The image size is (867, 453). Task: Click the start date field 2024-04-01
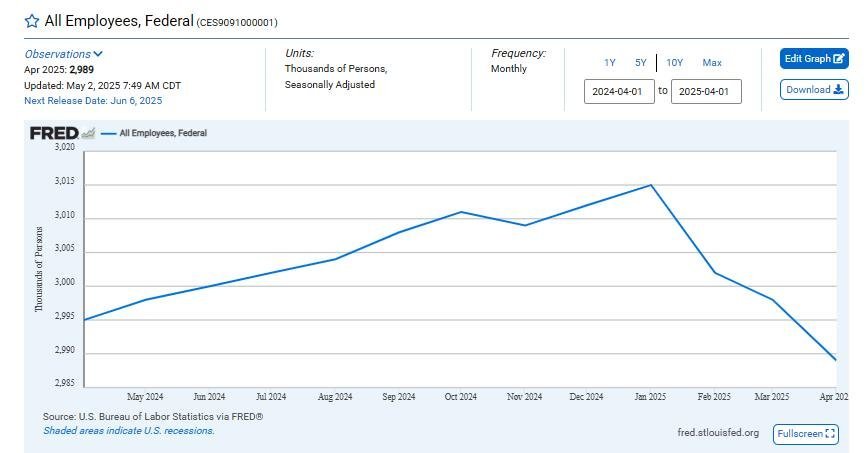click(x=619, y=92)
